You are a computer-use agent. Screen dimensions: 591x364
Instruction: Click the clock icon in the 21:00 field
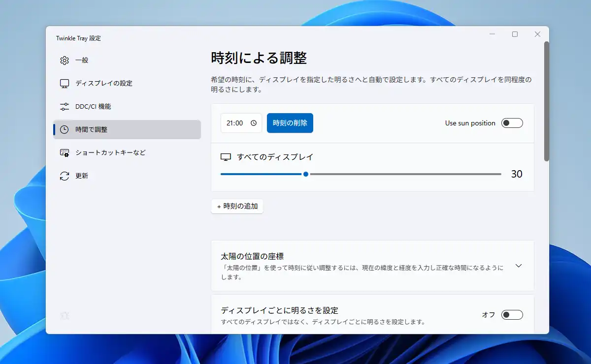point(254,123)
